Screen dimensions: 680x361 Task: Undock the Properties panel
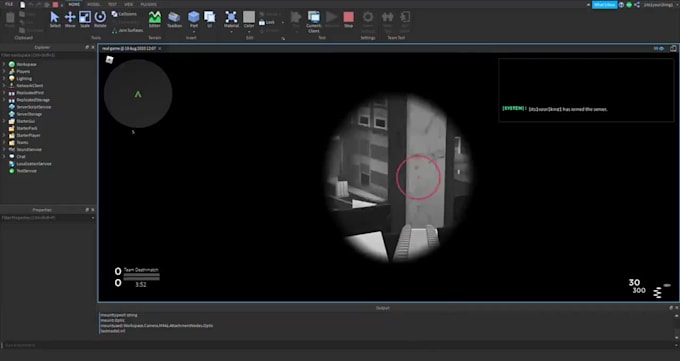coord(87,210)
